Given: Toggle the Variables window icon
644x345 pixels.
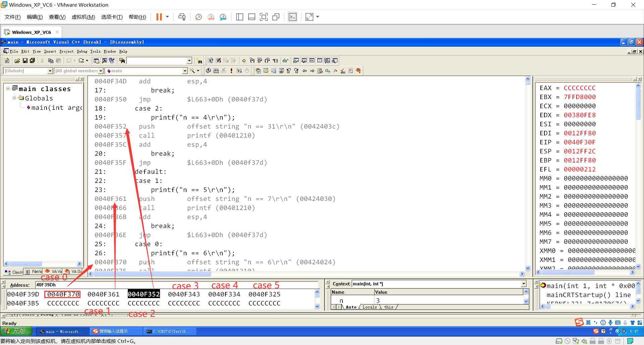Looking at the screenshot, I should point(304,61).
